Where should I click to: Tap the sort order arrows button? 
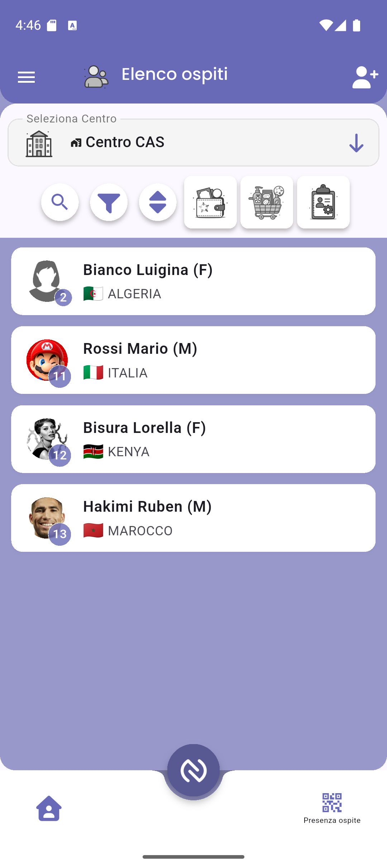click(x=158, y=202)
